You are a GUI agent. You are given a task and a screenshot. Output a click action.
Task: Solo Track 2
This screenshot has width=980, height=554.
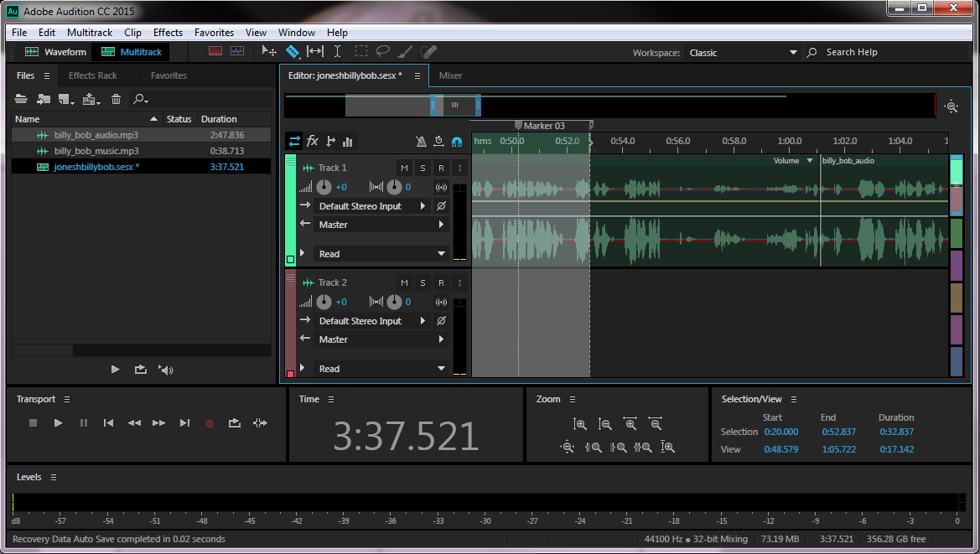(423, 282)
